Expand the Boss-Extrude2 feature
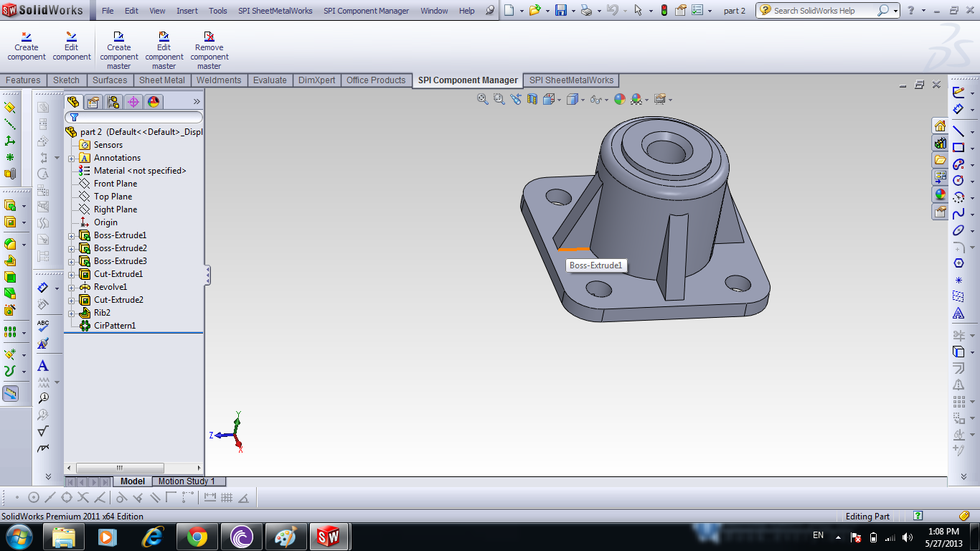This screenshot has width=980, height=551. 72,248
